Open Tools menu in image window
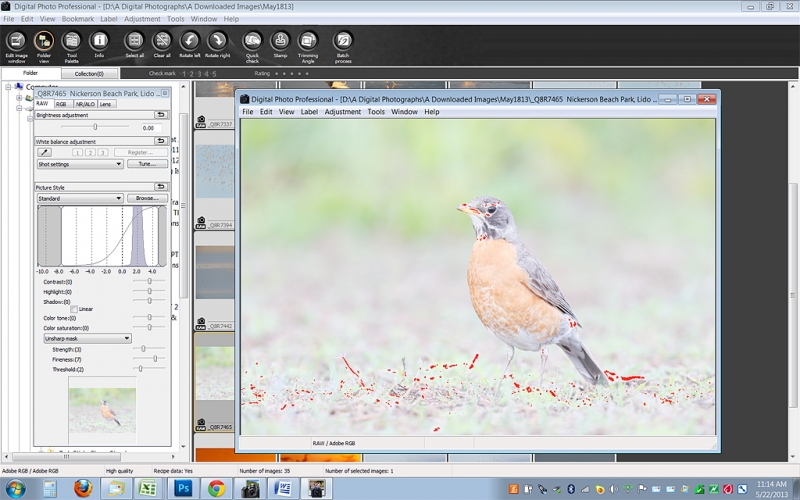The image size is (800, 500). tap(376, 112)
